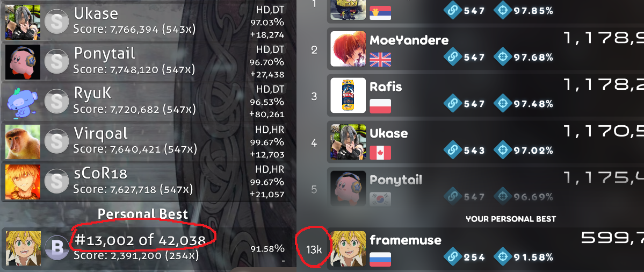Click the combo link icon on Rafis's row
This screenshot has height=272, width=644.
point(453,104)
